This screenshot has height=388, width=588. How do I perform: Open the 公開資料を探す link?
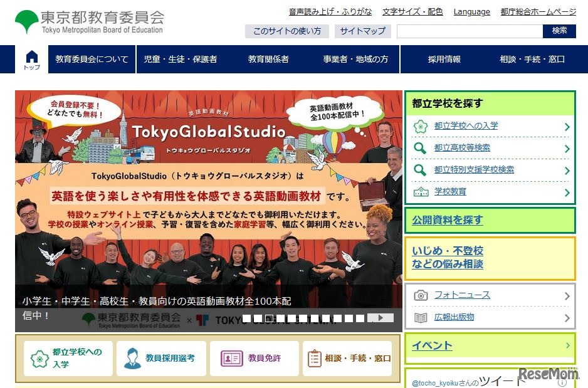tap(448, 220)
